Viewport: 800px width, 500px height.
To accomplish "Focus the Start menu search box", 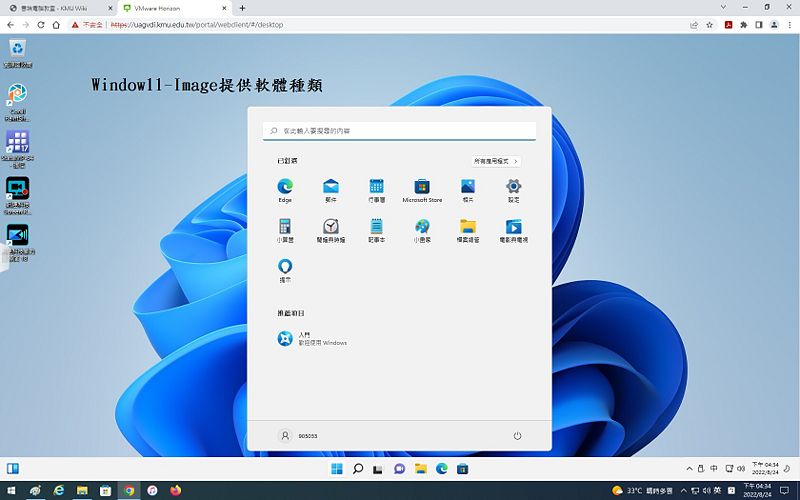I will click(x=399, y=131).
